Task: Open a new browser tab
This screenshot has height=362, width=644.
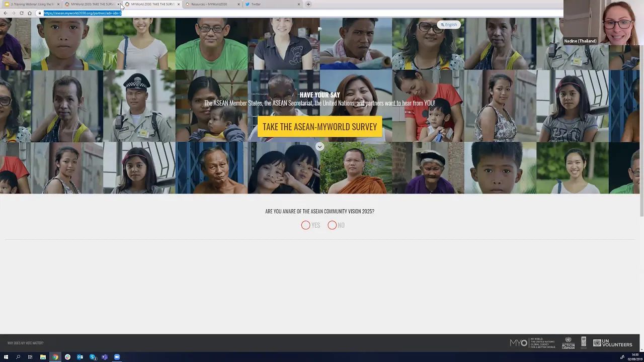Action: pyautogui.click(x=308, y=4)
